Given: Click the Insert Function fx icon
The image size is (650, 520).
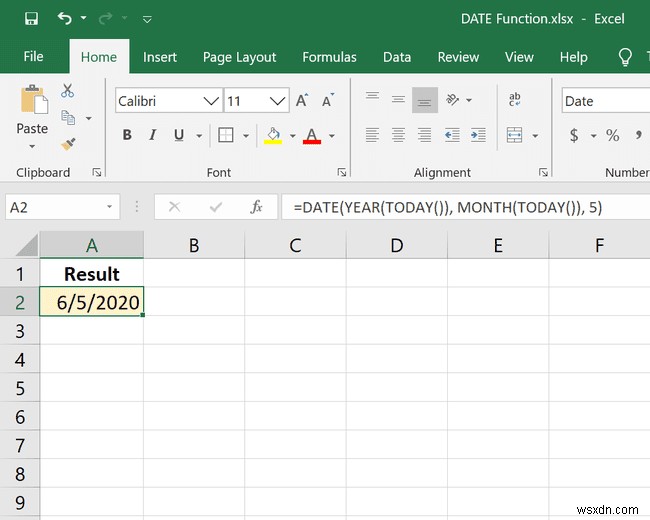Looking at the screenshot, I should [x=256, y=207].
